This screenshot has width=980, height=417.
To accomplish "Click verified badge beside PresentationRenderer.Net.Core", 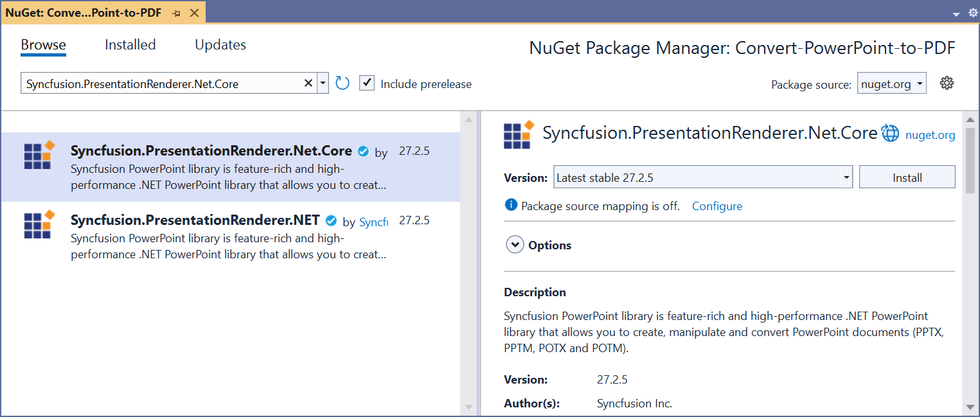I will 363,152.
